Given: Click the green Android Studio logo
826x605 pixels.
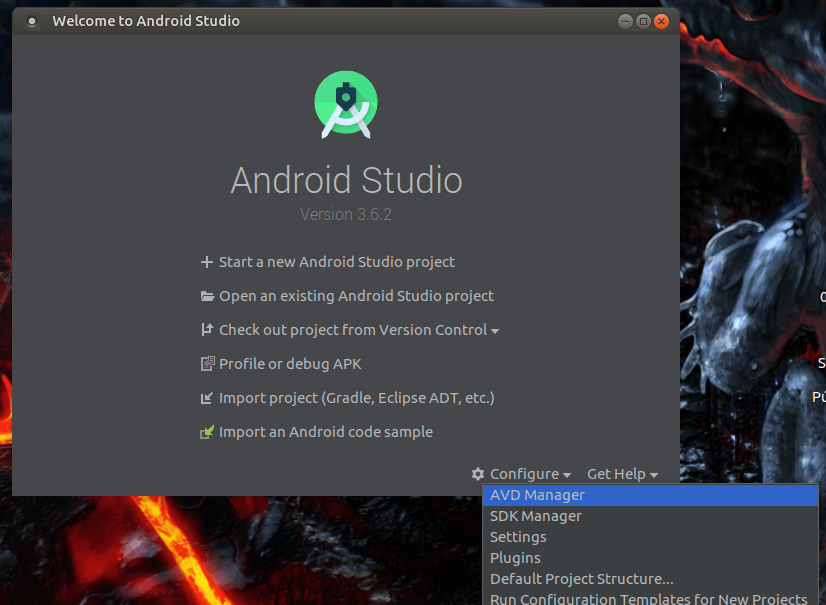Looking at the screenshot, I should 345,103.
